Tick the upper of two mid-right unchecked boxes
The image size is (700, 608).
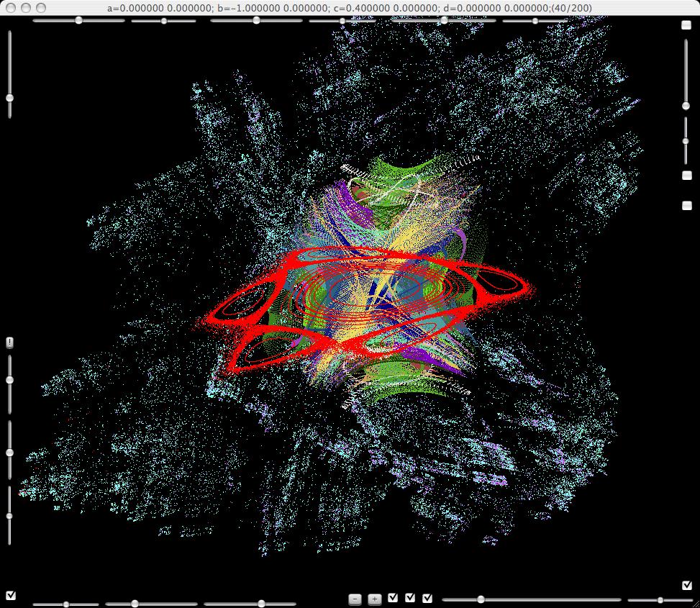[686, 176]
